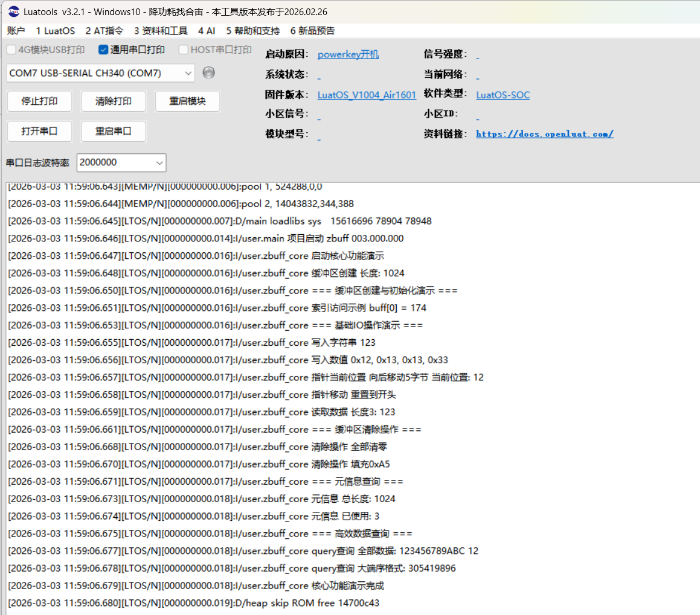Open the 2 AT指令 menu
Image resolution: width=700 pixels, height=615 pixels.
click(104, 31)
